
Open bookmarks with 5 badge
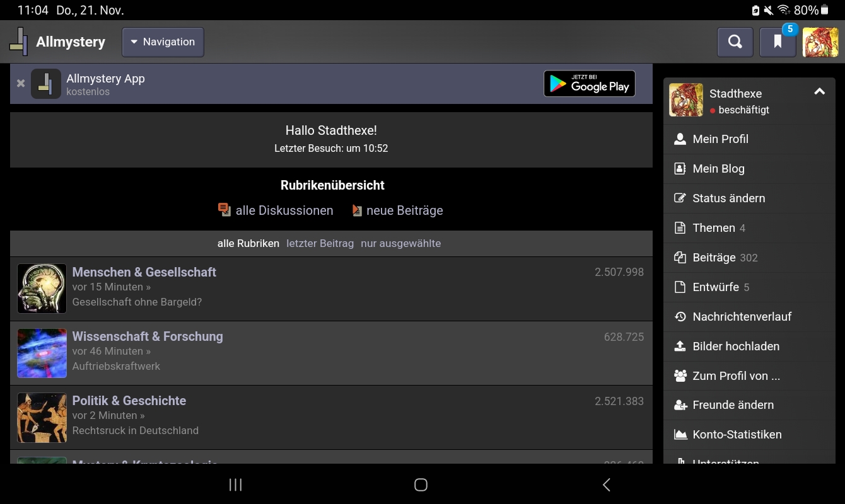[x=778, y=42]
